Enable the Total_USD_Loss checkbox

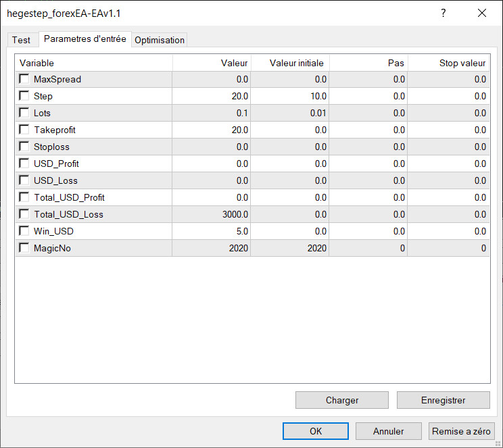(x=24, y=214)
